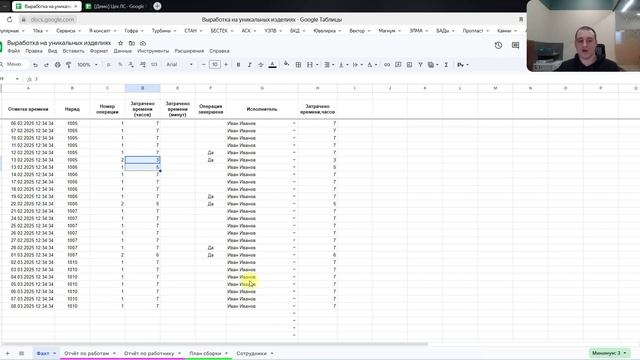Open the Arial font dropdown
This screenshot has height=360, width=640.
(x=179, y=64)
